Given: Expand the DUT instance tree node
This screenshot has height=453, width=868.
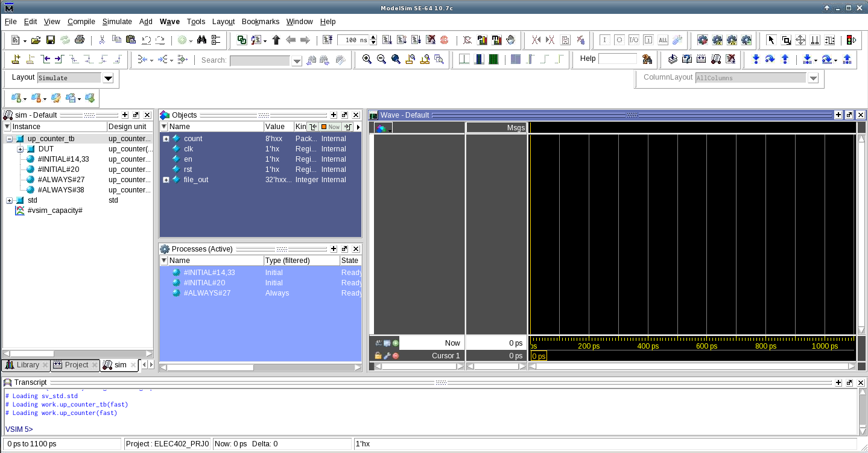Looking at the screenshot, I should tap(21, 149).
